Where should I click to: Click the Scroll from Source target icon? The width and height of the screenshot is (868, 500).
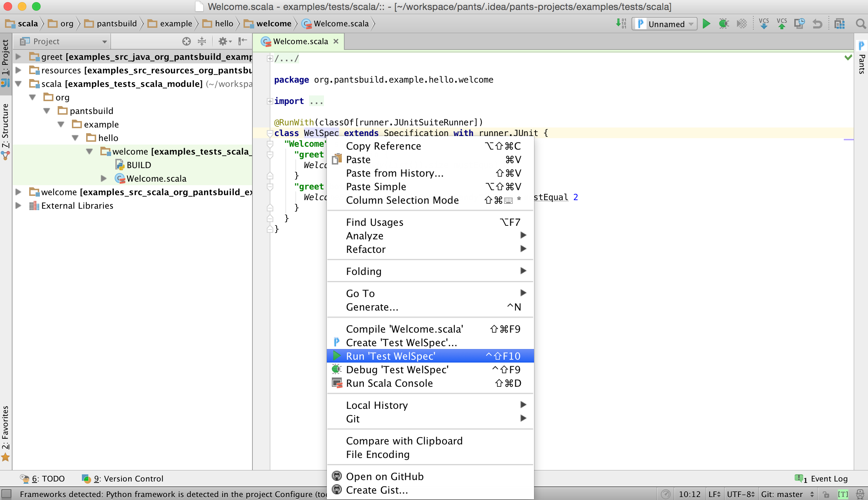click(x=186, y=41)
